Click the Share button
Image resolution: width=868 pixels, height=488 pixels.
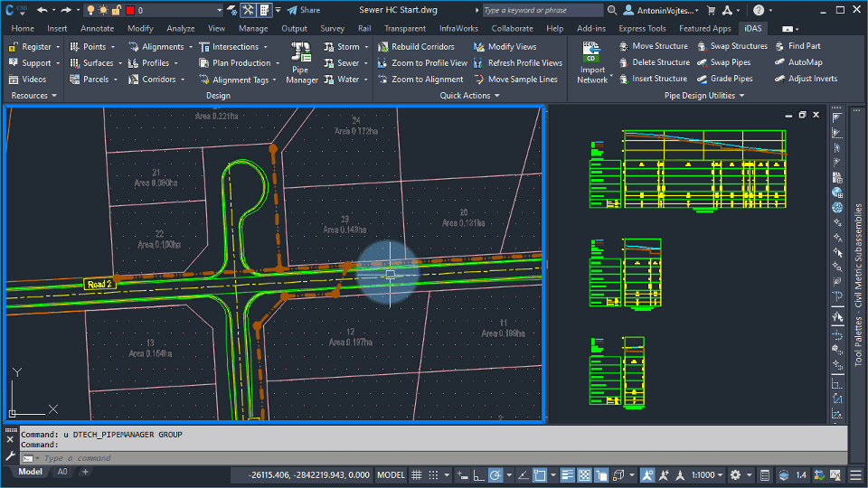(x=304, y=10)
